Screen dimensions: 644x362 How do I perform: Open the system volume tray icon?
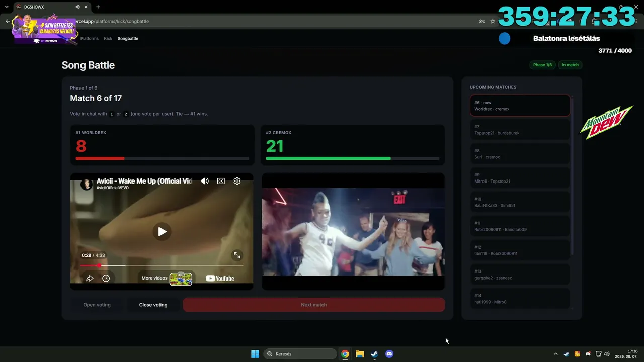[607, 354]
